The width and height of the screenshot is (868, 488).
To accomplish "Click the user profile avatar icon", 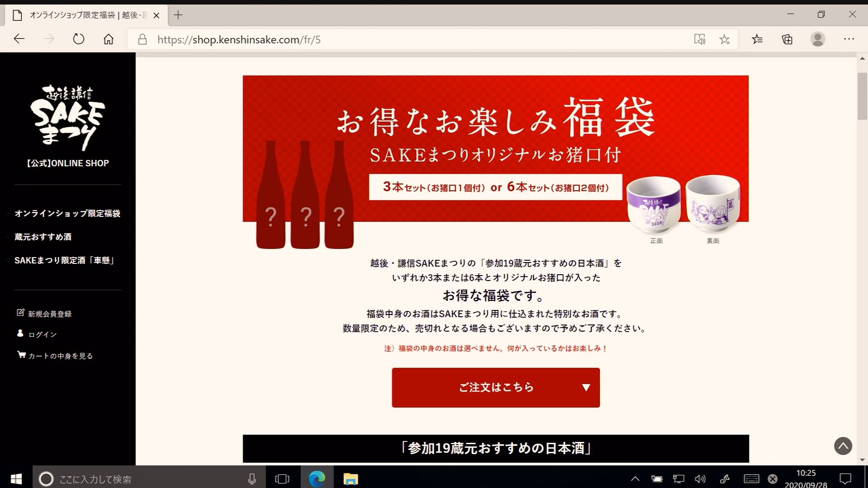I will [x=817, y=39].
